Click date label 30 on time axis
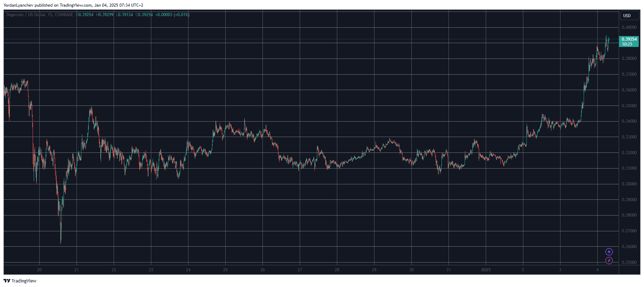Screen dimensions: 644x287 tap(411, 270)
